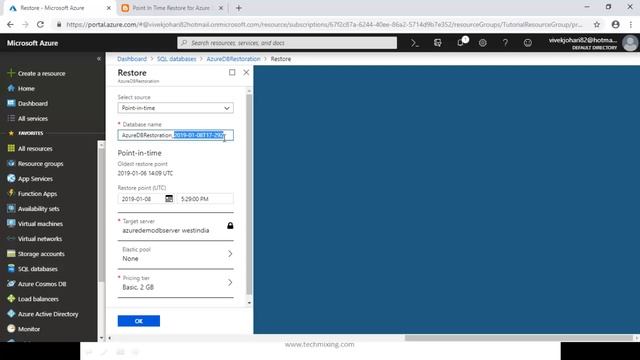Click the browser back arrow

tap(10, 24)
